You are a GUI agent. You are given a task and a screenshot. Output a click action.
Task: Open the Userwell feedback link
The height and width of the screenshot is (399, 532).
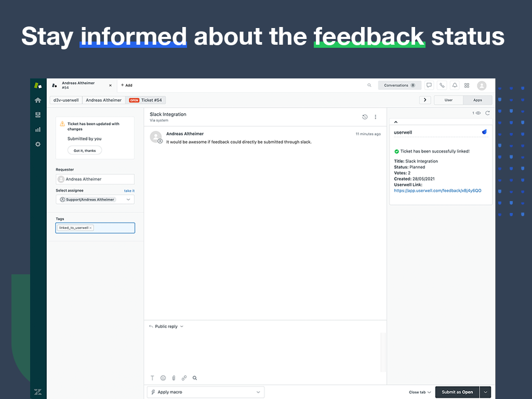[437, 191]
